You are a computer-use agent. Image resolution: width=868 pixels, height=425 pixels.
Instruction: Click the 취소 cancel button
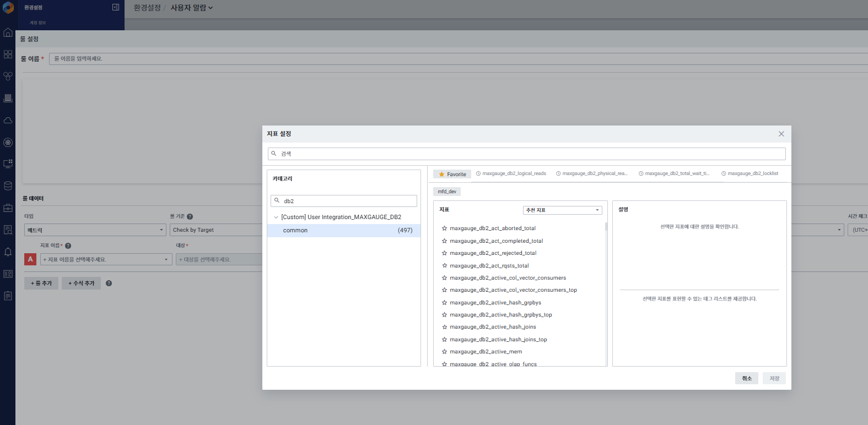pos(746,378)
